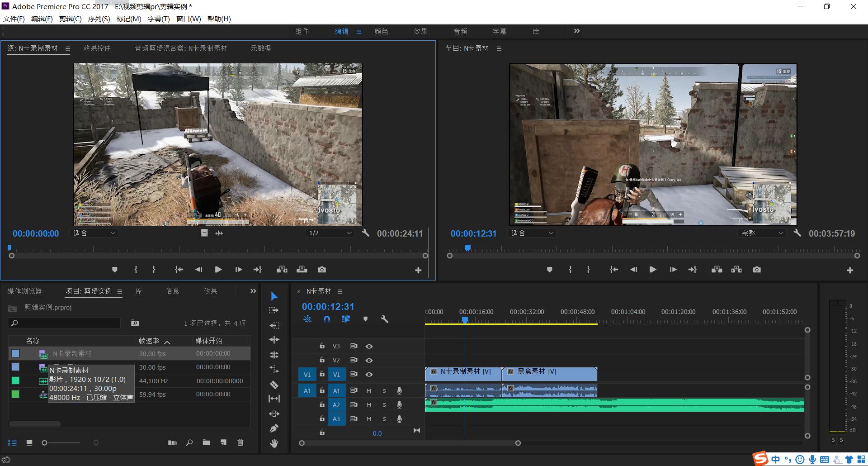Open the 序列(S) menu
The height and width of the screenshot is (466, 868).
pyautogui.click(x=99, y=19)
